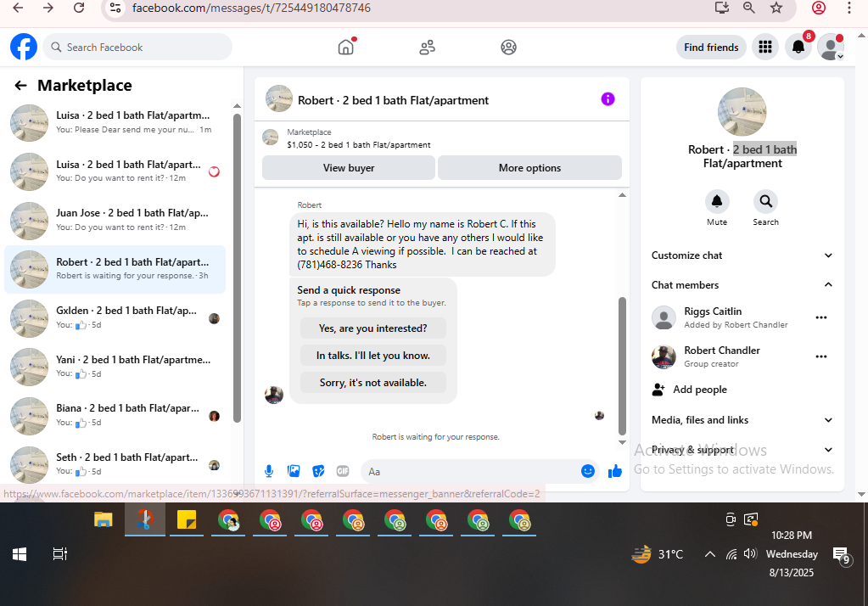
Task: Open taskbar weather showing 31°C
Action: 658,554
